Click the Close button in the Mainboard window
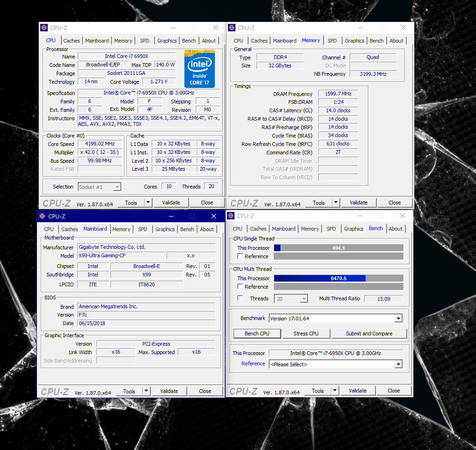 click(205, 391)
